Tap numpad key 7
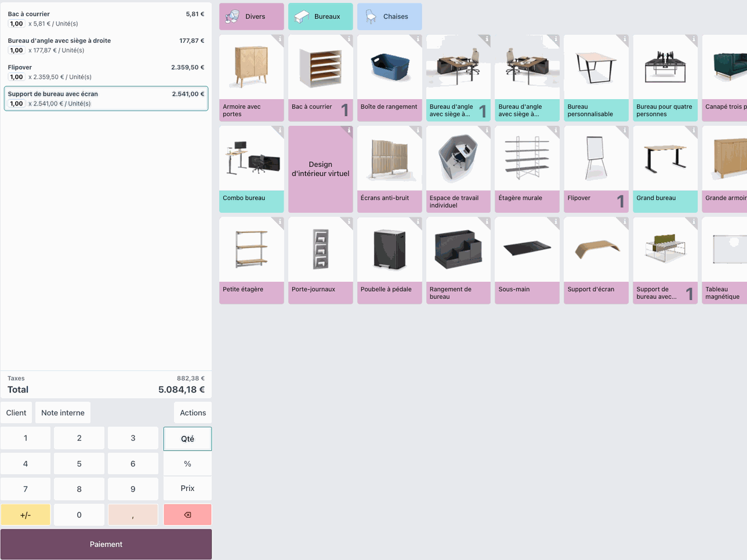Screen dimensions: 747x560 [26, 489]
